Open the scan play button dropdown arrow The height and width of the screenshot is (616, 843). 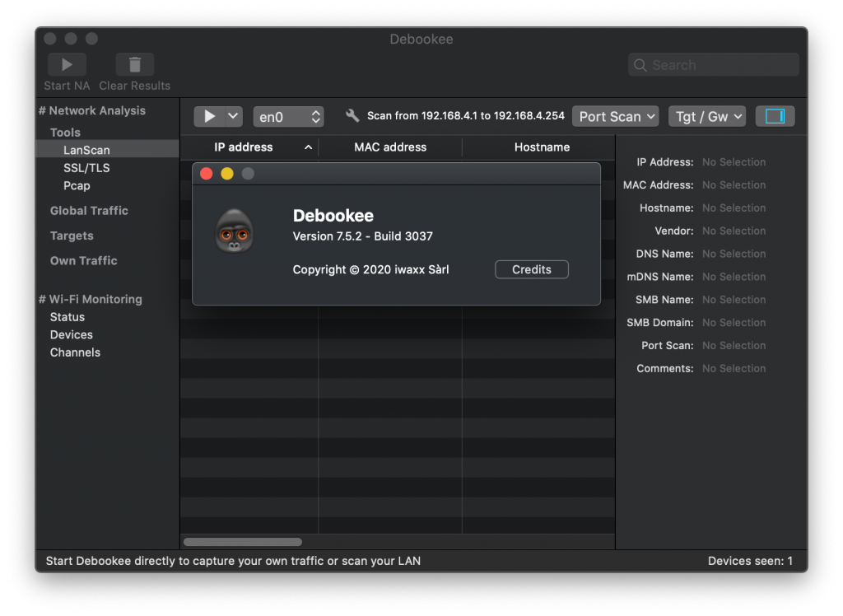[233, 116]
